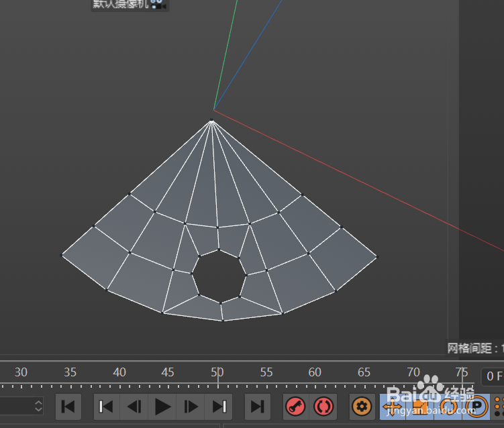
Task: Jump to previous keyframe
Action: coord(106,407)
